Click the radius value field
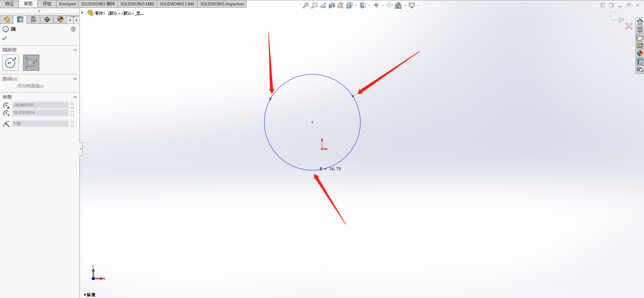Image resolution: width=644 pixels, height=298 pixels. pyautogui.click(x=40, y=123)
